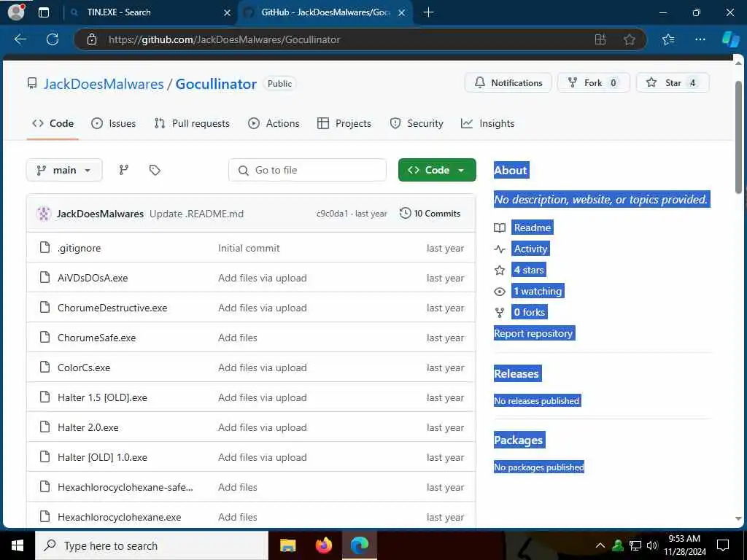
Task: Open the Insights tab
Action: [x=487, y=124]
